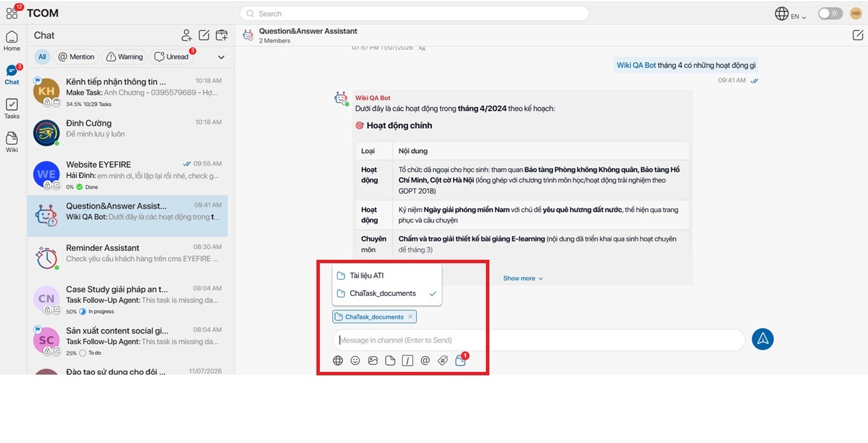Open Chat in the left sidebar

[12, 75]
